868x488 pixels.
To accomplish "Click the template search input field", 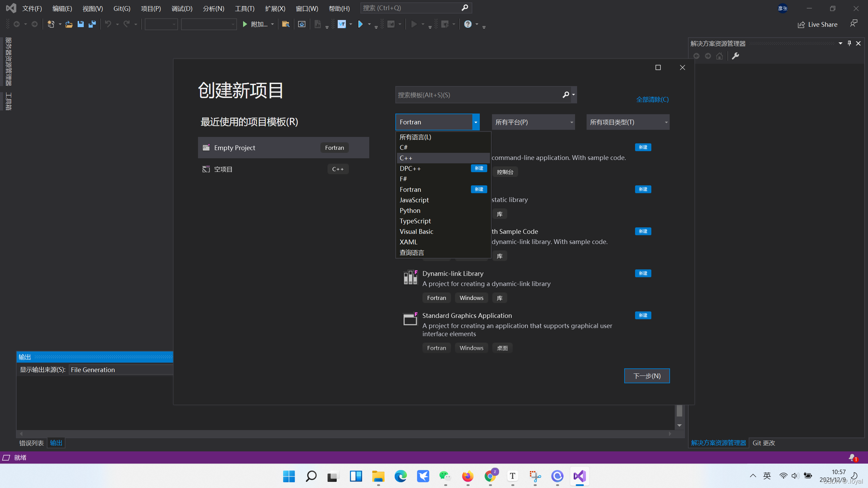I will (478, 95).
